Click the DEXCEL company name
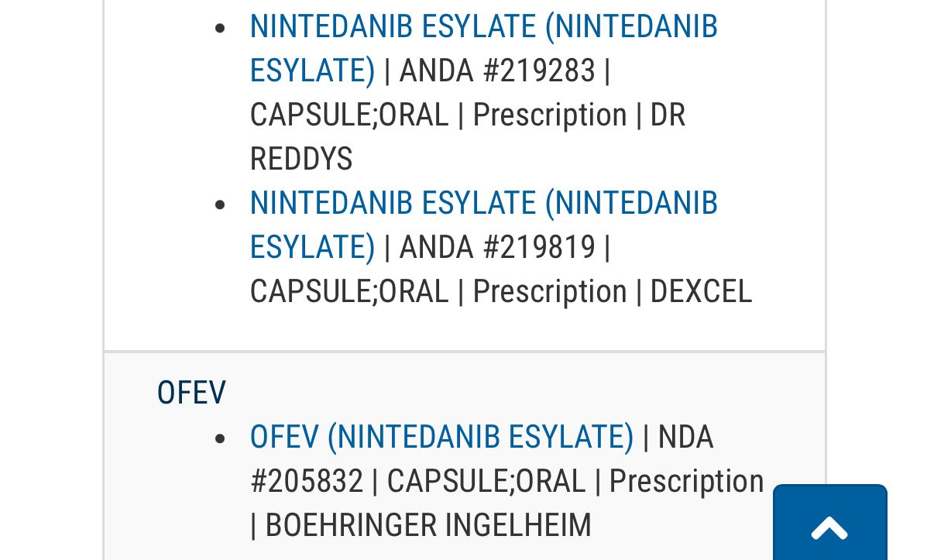Image resolution: width=934 pixels, height=560 pixels. point(701,292)
